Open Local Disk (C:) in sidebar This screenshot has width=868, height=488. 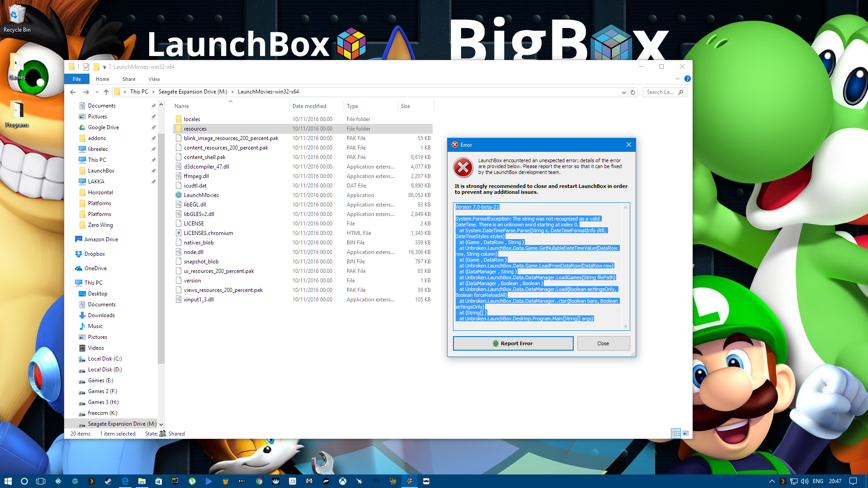tap(105, 359)
